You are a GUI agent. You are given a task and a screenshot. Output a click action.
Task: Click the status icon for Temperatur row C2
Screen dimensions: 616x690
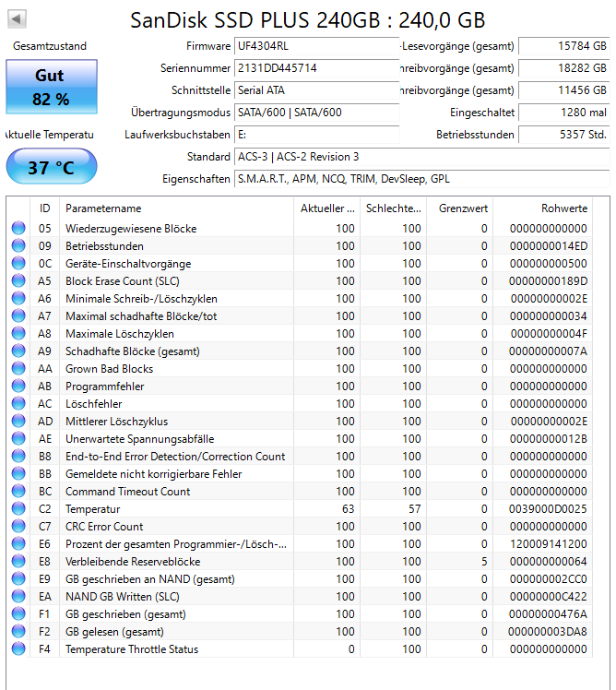18,508
